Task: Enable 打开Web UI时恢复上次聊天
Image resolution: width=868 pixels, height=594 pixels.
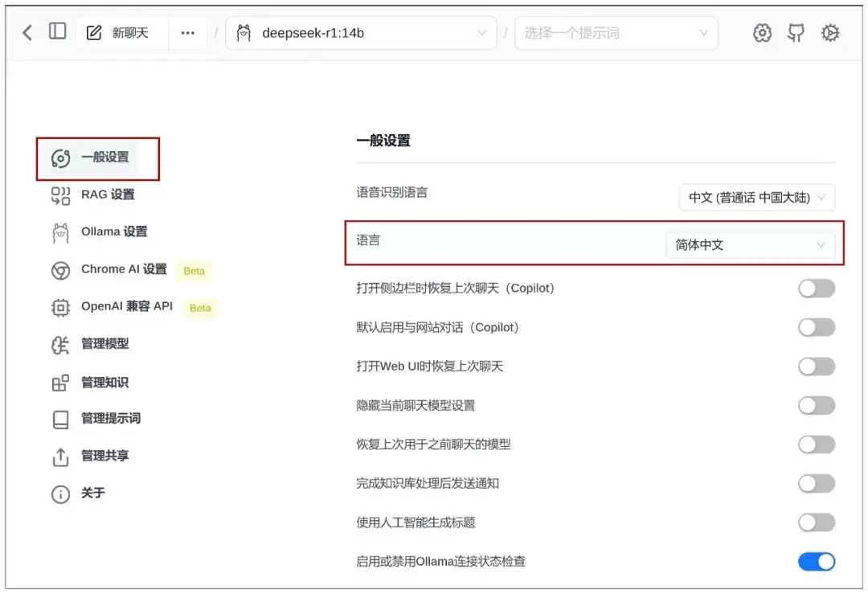Action: [x=817, y=367]
